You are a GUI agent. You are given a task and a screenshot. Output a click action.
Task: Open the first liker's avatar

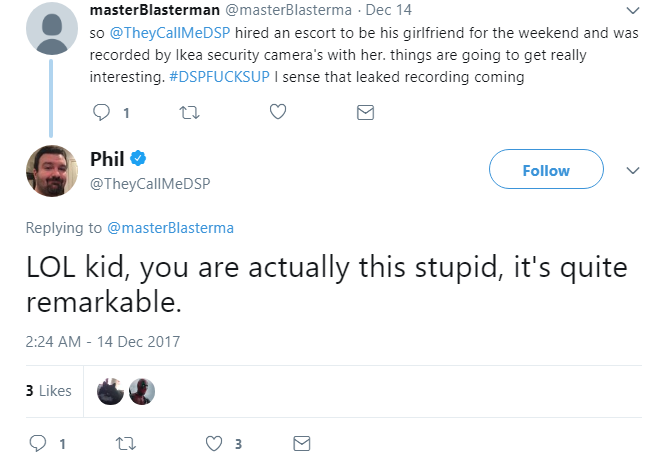coord(110,391)
